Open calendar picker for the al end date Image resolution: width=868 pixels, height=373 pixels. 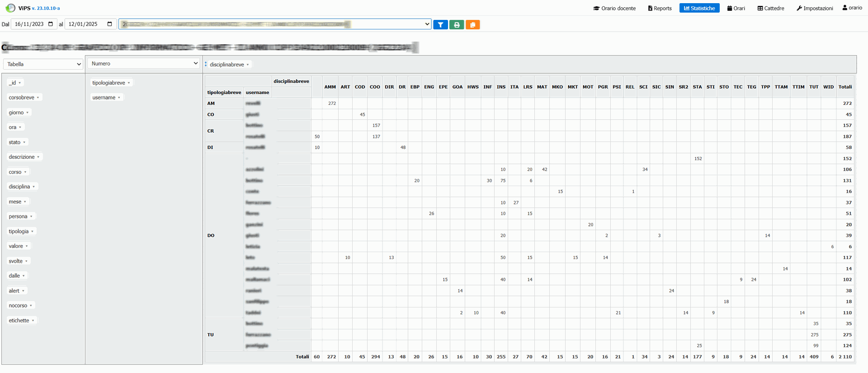(x=109, y=24)
